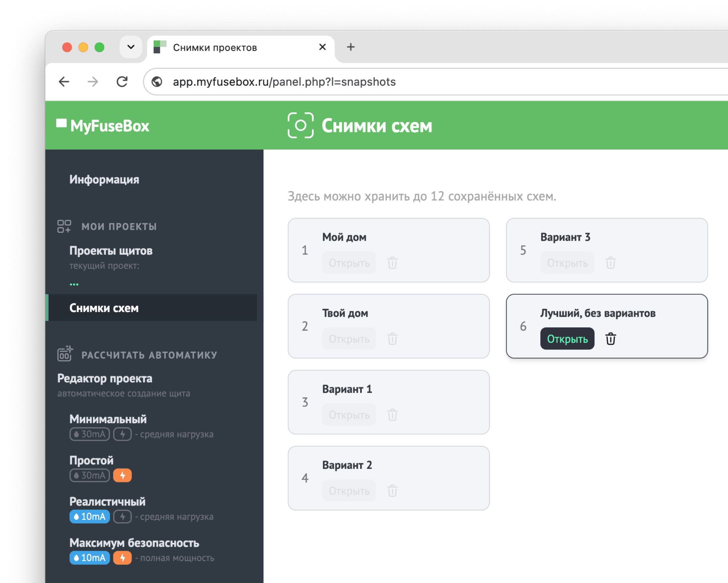
Task: Click the orange lightning badge under "Простой"
Action: [x=122, y=475]
